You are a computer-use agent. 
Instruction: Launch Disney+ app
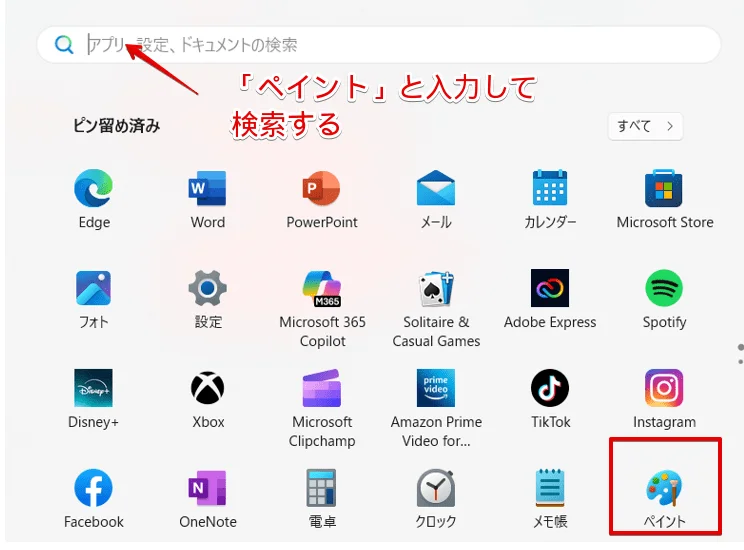point(93,399)
